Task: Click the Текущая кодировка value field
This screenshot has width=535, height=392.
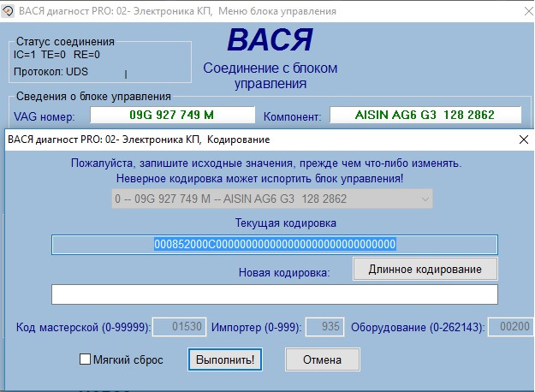Action: (275, 244)
